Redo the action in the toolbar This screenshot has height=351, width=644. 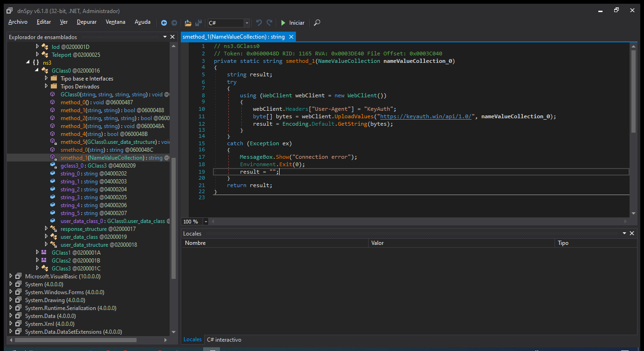pos(269,23)
